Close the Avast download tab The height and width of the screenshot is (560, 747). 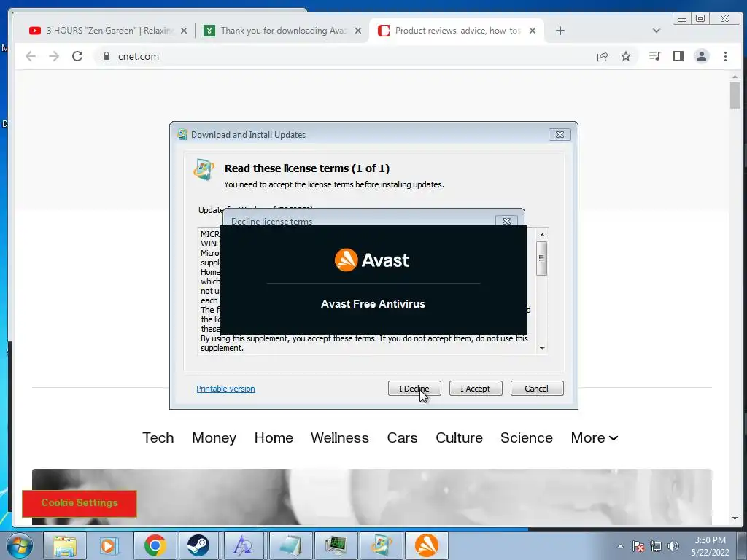tap(358, 31)
